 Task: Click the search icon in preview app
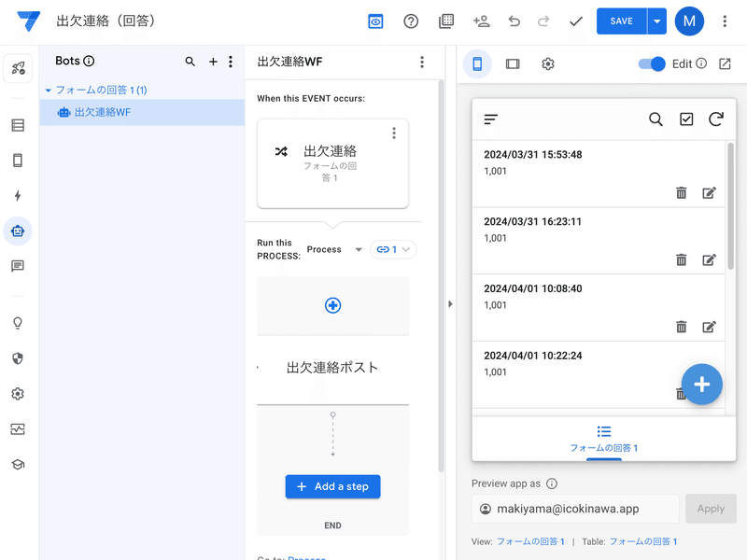656,119
